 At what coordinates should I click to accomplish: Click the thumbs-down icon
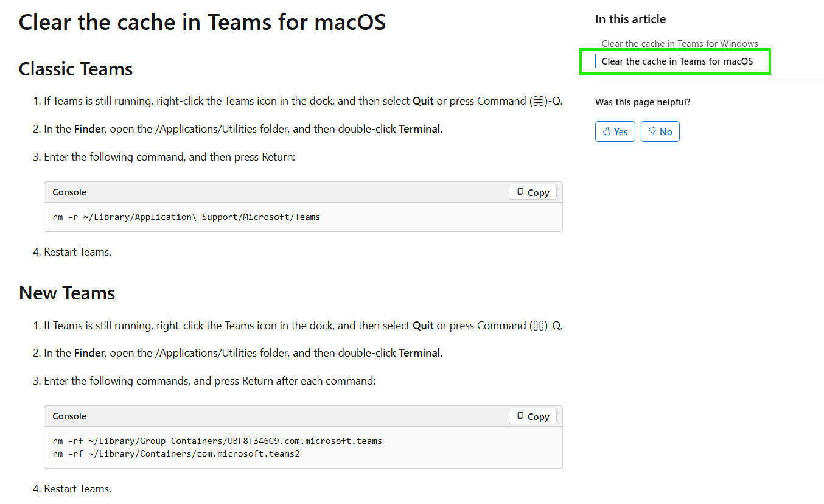click(652, 131)
